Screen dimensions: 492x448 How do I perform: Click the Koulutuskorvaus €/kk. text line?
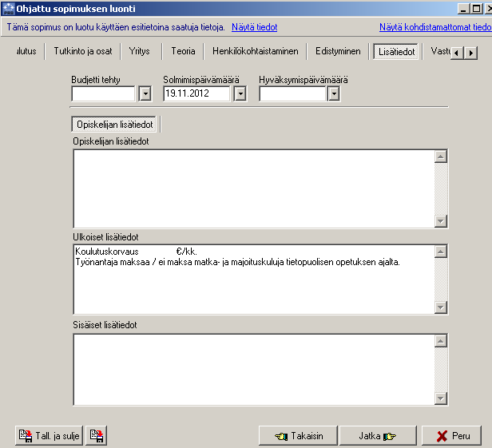[136, 252]
